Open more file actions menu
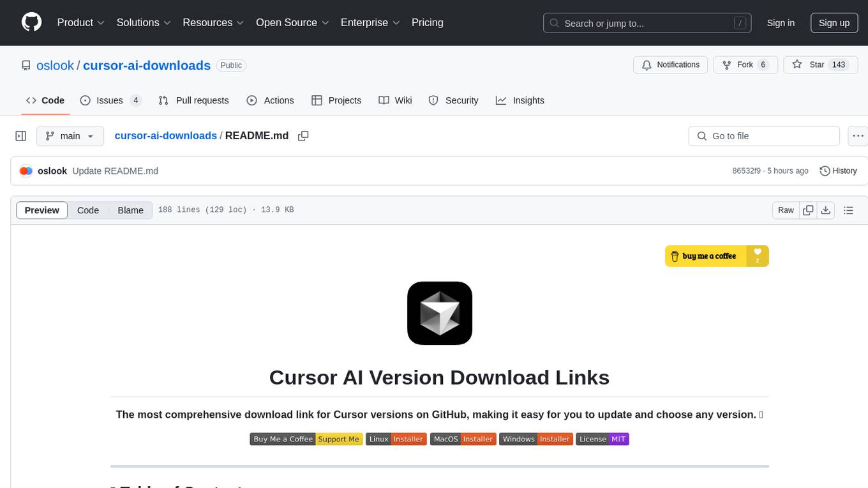Screen dimensions: 868x488 [x=858, y=136]
